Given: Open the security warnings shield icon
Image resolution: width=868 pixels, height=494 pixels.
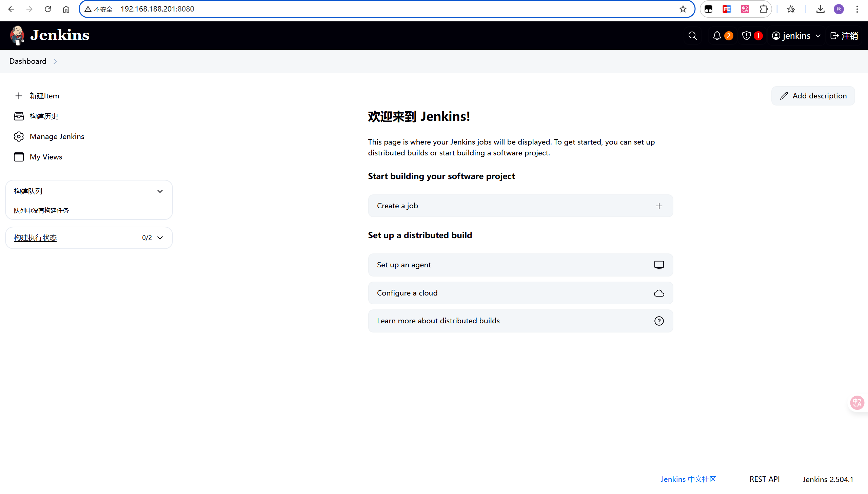Looking at the screenshot, I should click(746, 36).
